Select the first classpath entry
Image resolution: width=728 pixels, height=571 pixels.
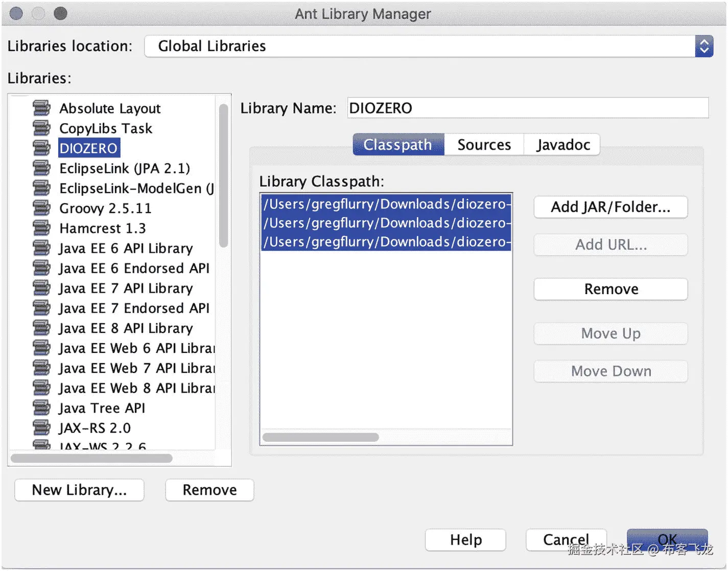[x=386, y=204]
